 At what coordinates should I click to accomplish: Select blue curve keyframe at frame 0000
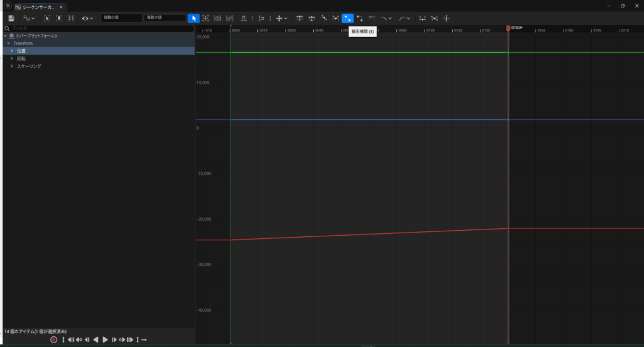[230, 119]
